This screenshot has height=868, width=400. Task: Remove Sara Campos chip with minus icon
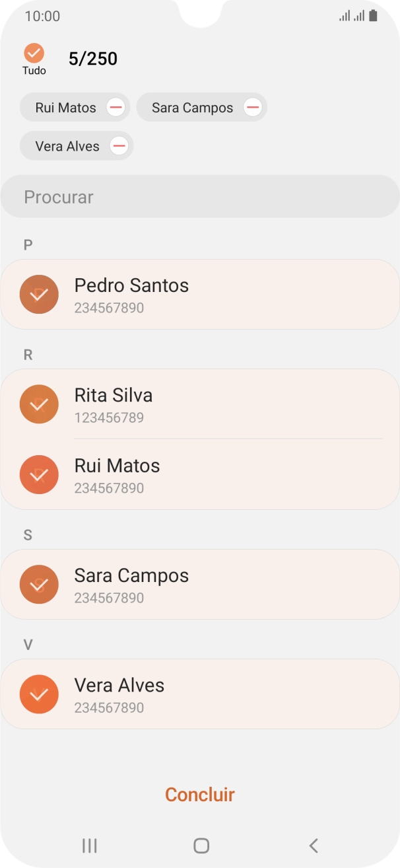tap(252, 107)
